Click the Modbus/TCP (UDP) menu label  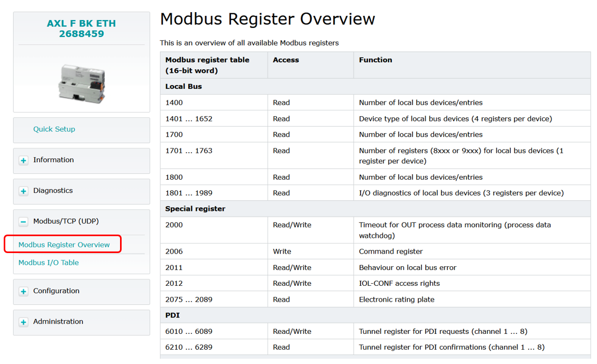coord(66,221)
